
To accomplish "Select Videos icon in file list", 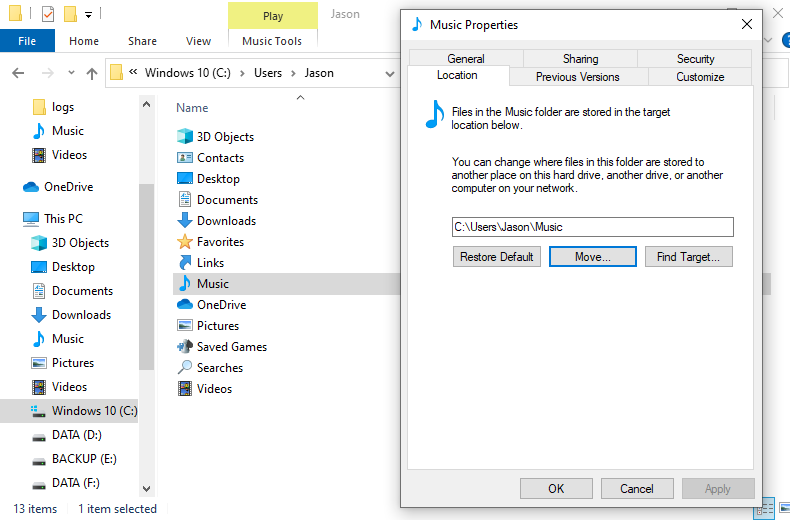I will tap(185, 388).
